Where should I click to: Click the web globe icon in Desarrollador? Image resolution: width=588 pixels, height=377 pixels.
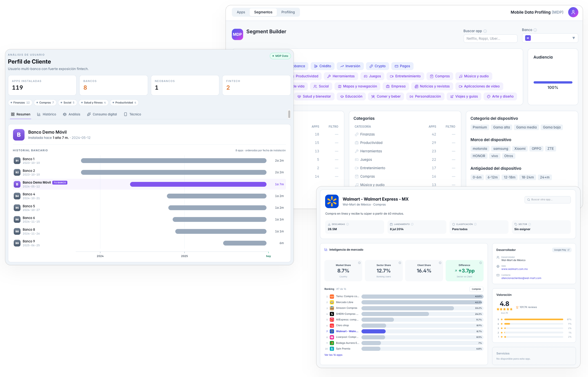[x=498, y=266]
